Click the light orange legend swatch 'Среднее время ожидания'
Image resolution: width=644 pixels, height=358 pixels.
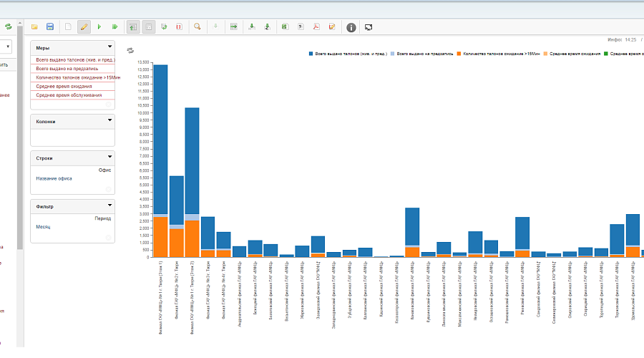click(545, 54)
